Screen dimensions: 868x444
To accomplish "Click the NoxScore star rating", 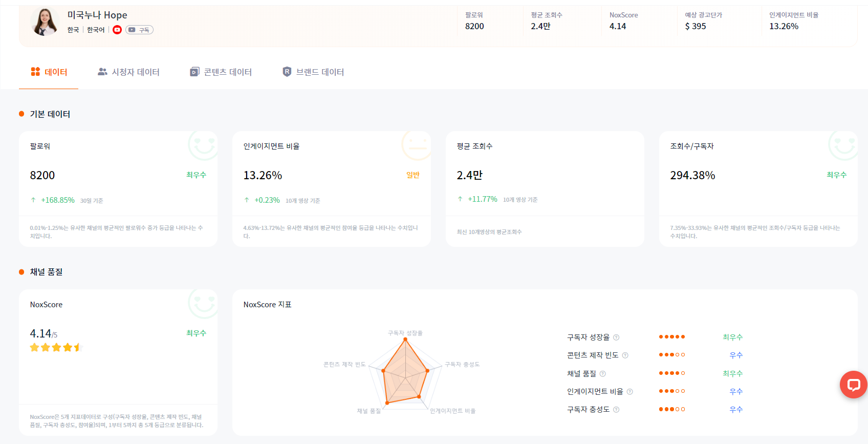I will point(56,348).
